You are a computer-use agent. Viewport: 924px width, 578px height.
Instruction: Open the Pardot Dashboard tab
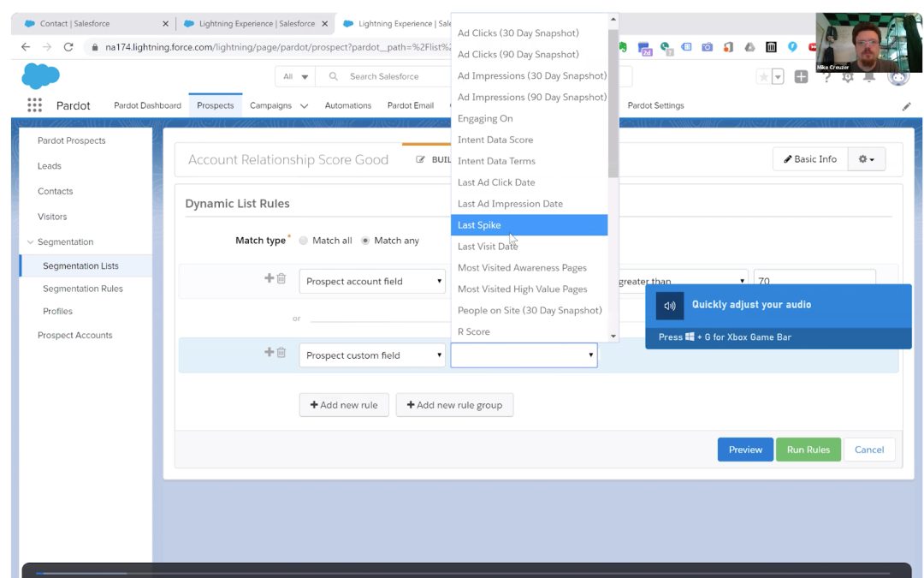click(147, 105)
